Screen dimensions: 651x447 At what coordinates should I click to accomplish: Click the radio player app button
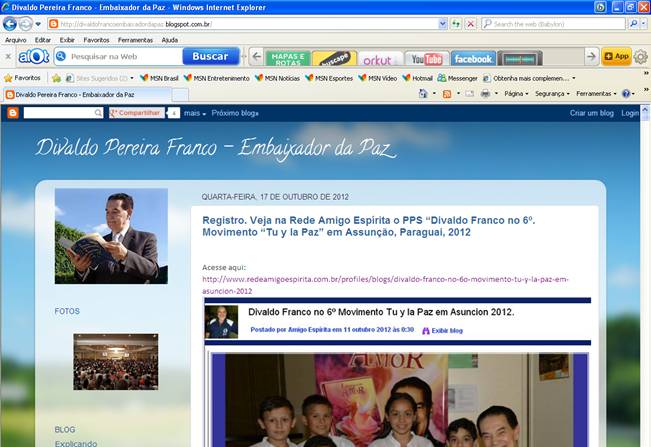click(x=519, y=59)
